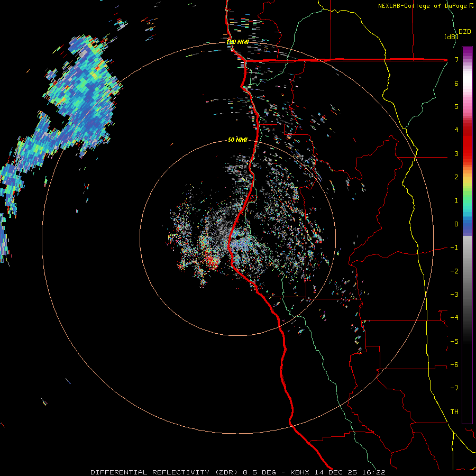This screenshot has width=476, height=476.
Task: Click the KBHX 14 DEC 25 16:22 timestamp
Action: (338, 472)
